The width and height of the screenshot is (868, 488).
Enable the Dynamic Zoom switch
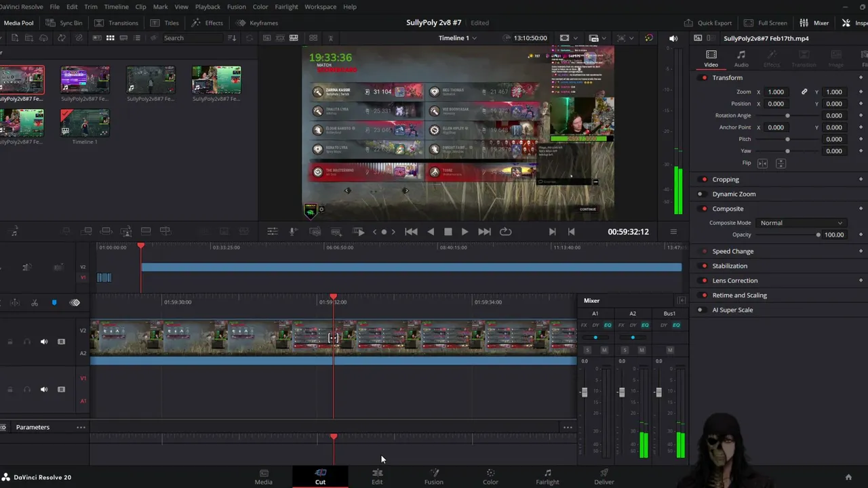point(701,194)
